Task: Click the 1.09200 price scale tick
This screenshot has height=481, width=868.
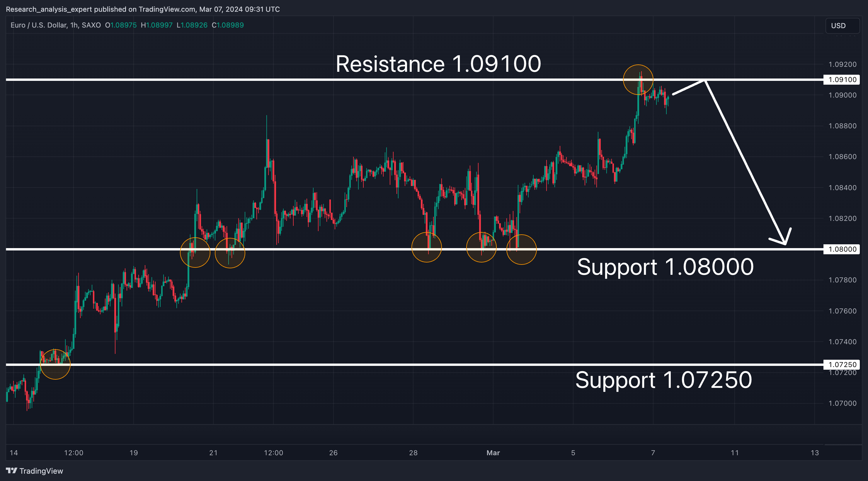Action: point(842,64)
